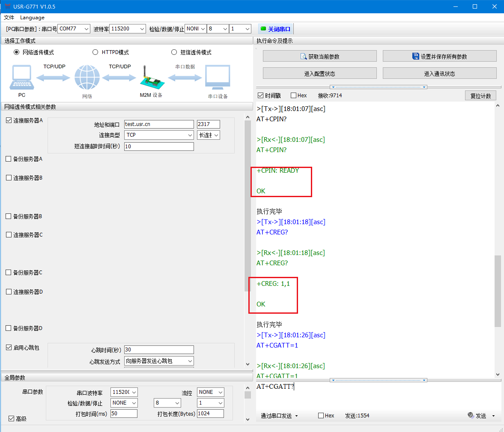Expand the TCP connection type dropdown
The image size is (504, 432).
click(159, 135)
